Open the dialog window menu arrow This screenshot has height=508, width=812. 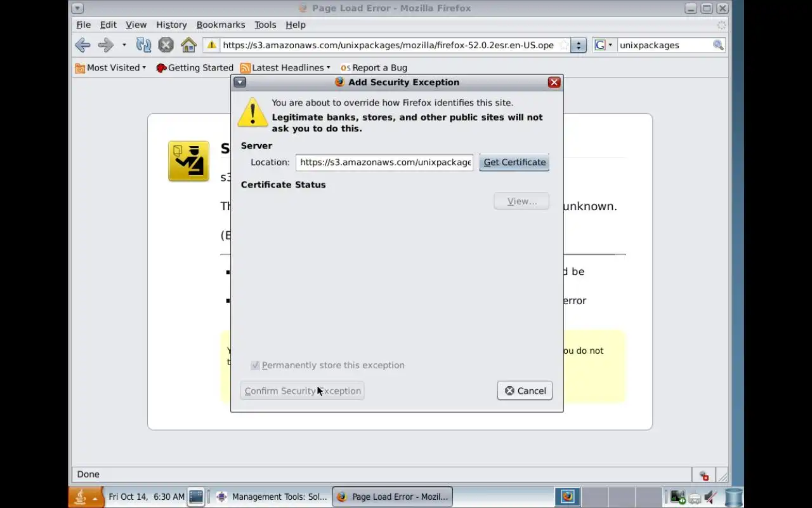[x=240, y=82]
